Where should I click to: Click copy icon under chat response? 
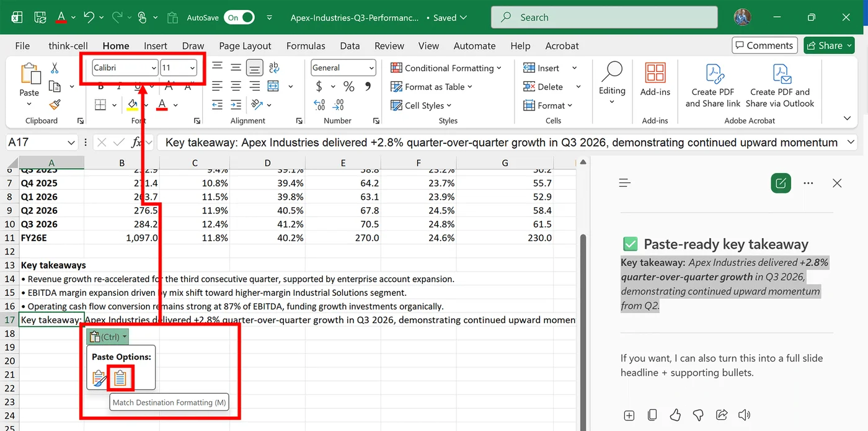(x=652, y=415)
